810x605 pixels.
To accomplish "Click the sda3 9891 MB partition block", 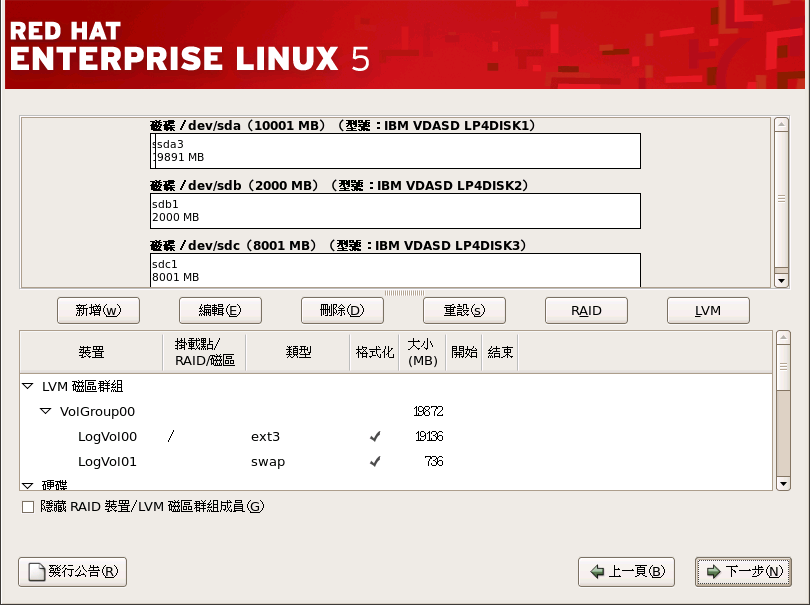I will point(398,151).
